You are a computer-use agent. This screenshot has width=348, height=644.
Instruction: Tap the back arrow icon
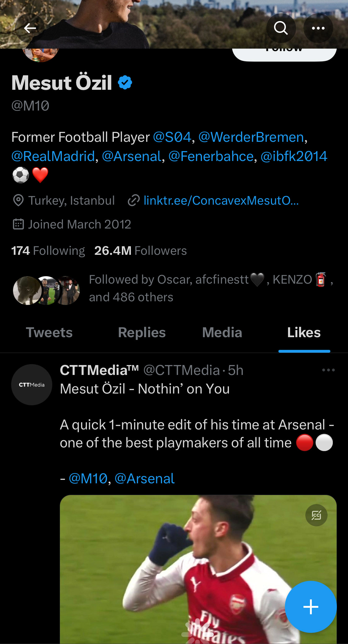30,28
